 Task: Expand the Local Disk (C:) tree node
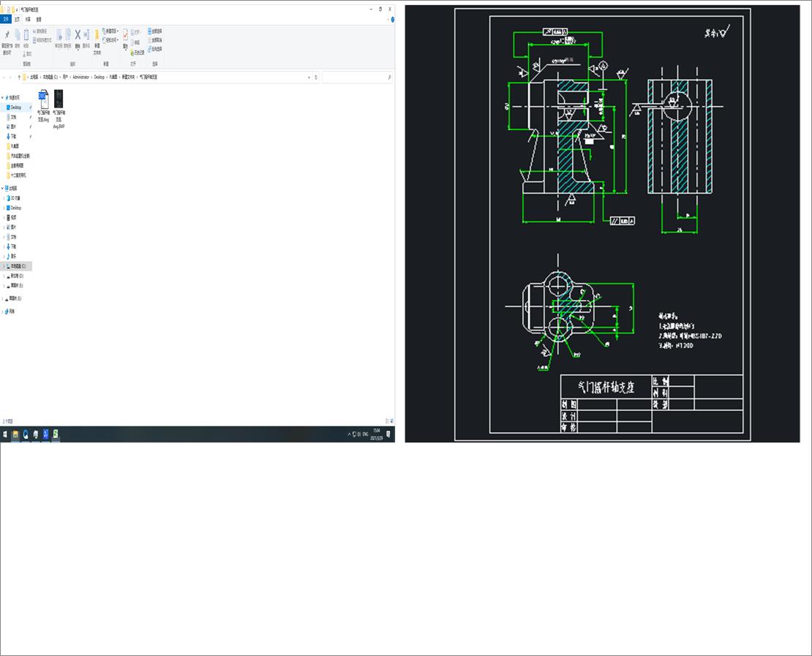[x=3, y=266]
